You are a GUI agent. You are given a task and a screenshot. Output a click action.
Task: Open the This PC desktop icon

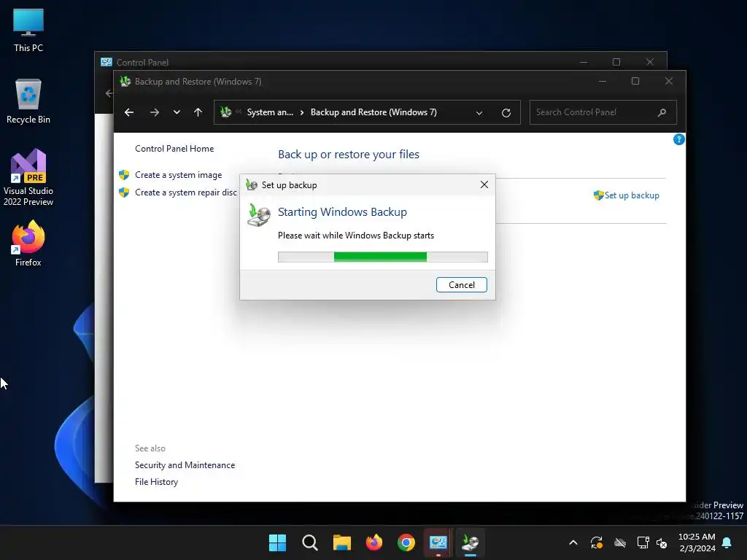[x=28, y=31]
